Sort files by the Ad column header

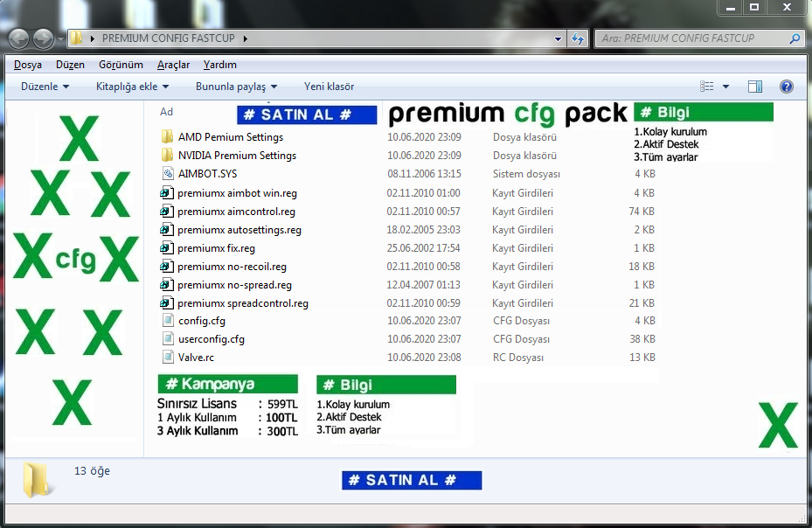click(x=166, y=112)
